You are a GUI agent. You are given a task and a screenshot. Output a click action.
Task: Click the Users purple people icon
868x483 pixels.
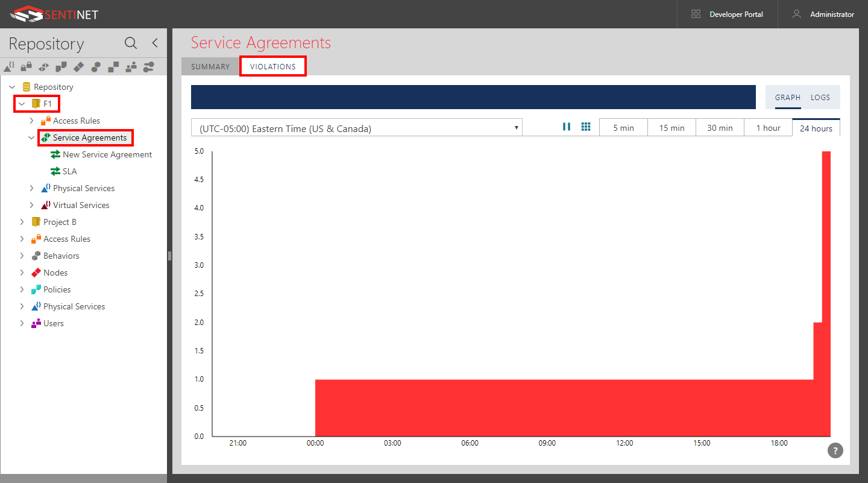click(36, 323)
